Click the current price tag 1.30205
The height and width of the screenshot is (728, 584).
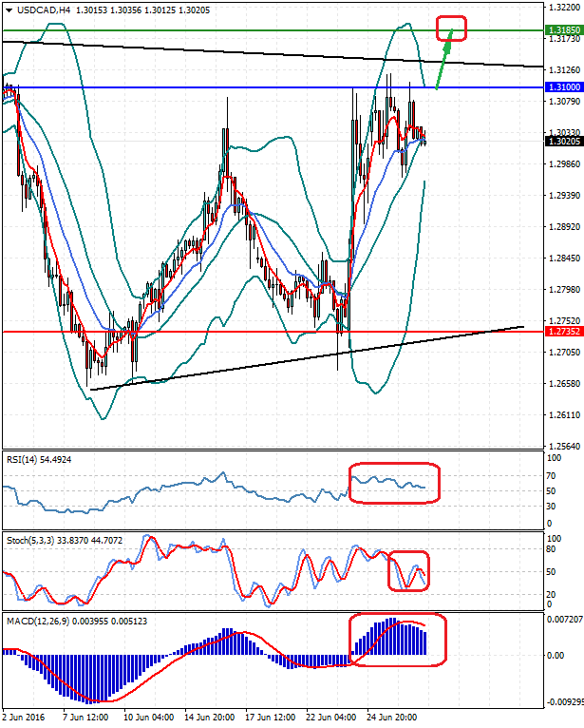(x=561, y=142)
